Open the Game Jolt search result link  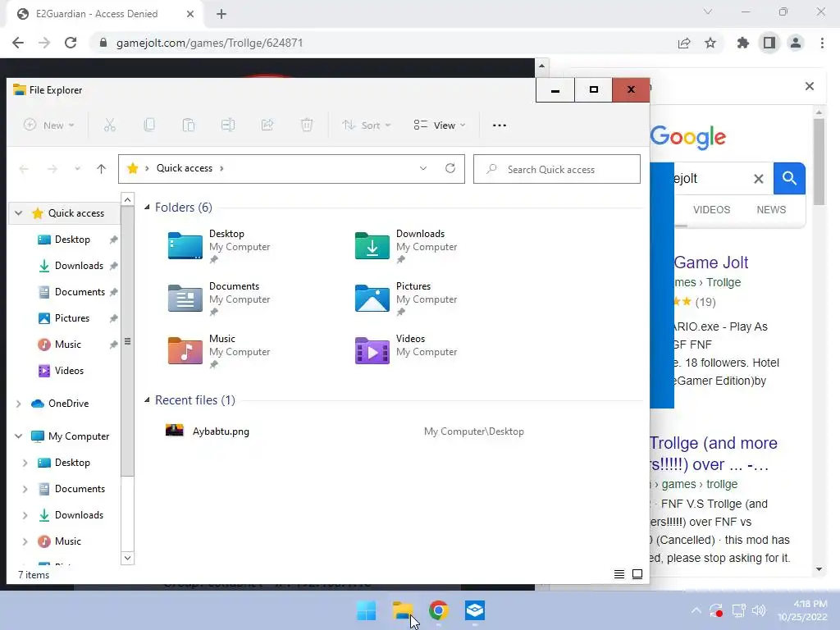point(711,262)
